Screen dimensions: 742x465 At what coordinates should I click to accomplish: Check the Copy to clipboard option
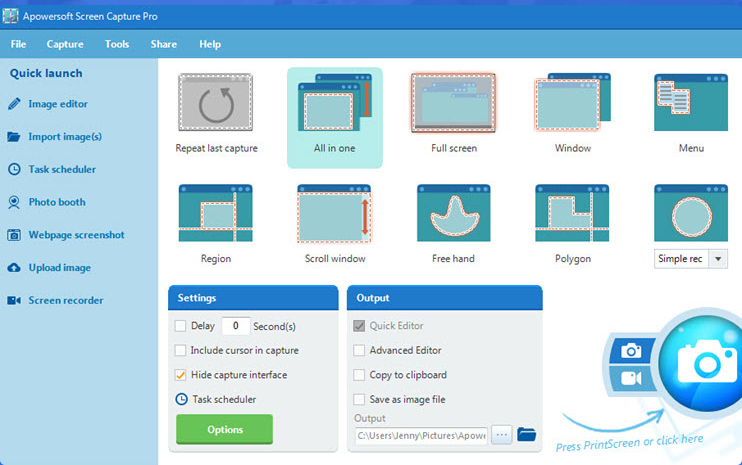click(x=359, y=375)
